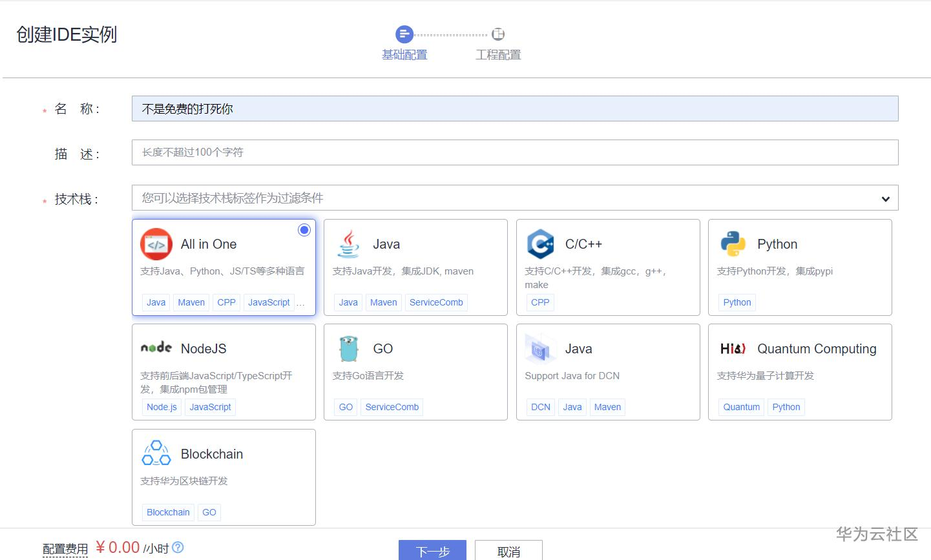Click the Quantum Computing HiQ icon
The width and height of the screenshot is (931, 560).
[x=733, y=349]
